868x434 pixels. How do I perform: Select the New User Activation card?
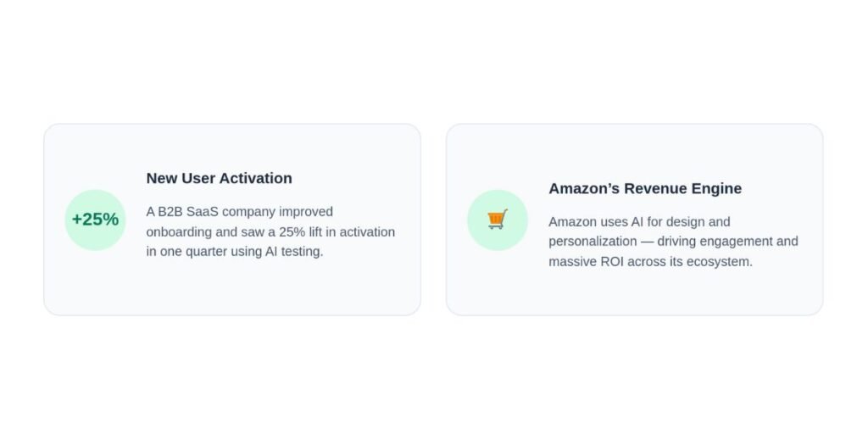tap(232, 220)
